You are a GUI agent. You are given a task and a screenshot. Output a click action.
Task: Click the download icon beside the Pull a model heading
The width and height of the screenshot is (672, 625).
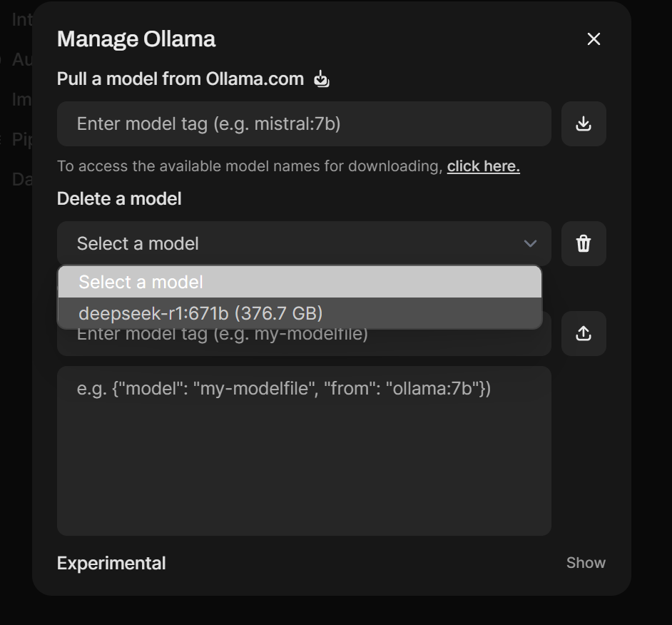coord(322,79)
